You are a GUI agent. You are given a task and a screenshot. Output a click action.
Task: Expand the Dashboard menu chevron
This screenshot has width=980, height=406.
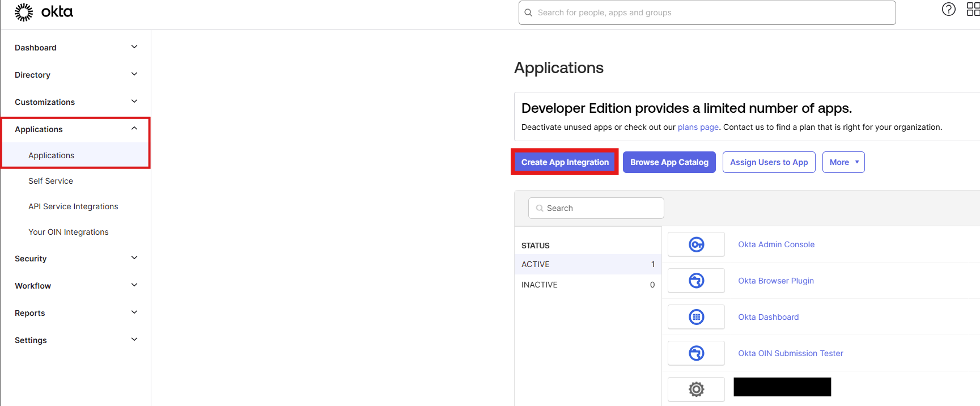[134, 47]
